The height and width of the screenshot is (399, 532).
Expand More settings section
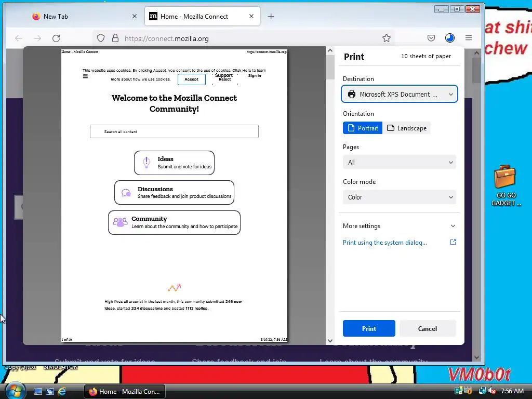coord(400,226)
